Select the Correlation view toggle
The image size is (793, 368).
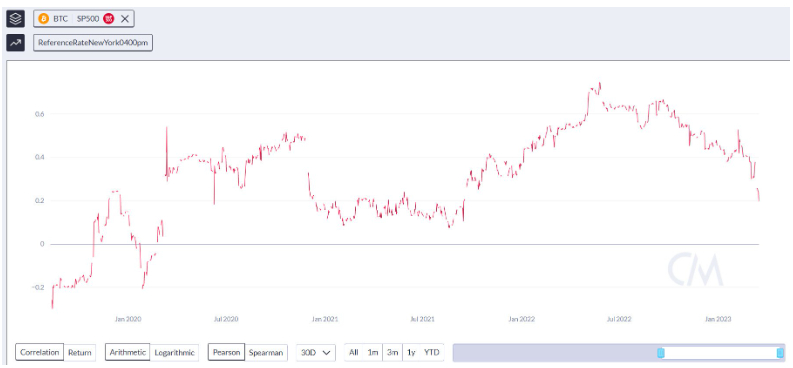39,352
